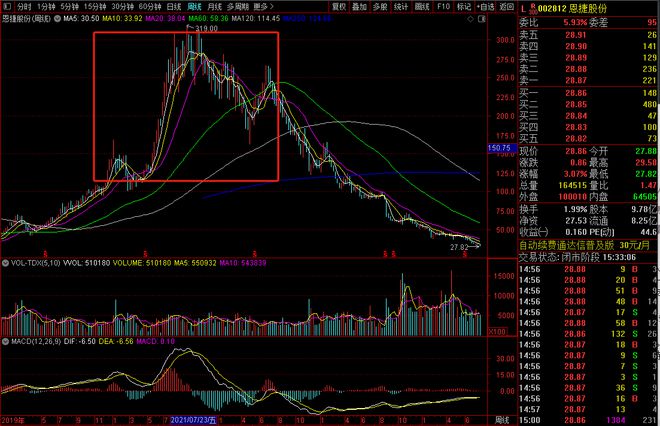Open the MACD indicator dropdown arrow
This screenshot has width=660, height=426.
click(5, 341)
